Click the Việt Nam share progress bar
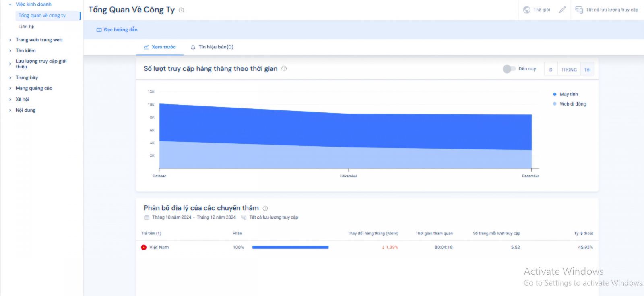 pyautogui.click(x=290, y=247)
